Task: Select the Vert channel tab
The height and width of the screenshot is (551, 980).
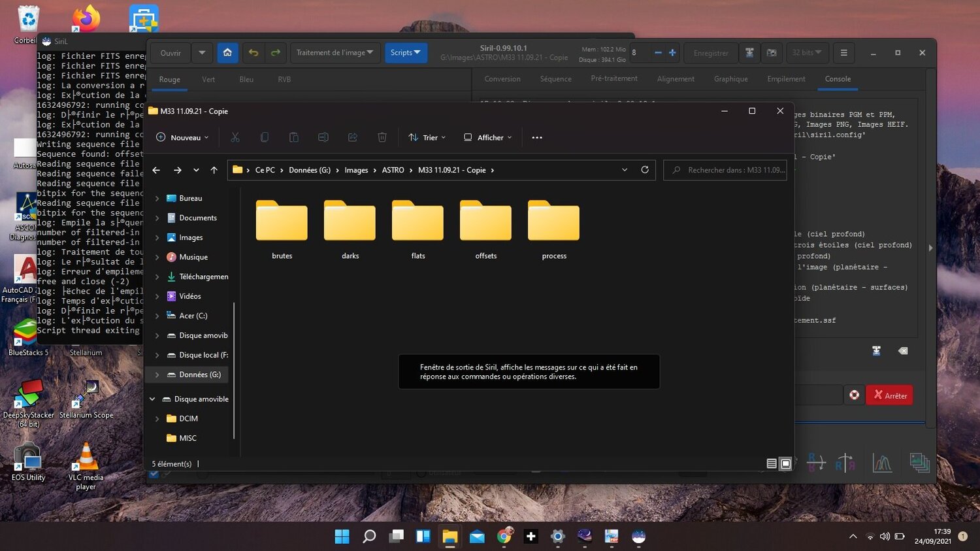Action: (208, 80)
